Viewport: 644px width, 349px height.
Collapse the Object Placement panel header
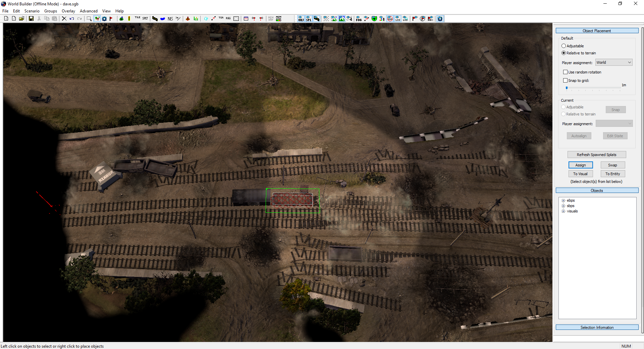pyautogui.click(x=597, y=31)
